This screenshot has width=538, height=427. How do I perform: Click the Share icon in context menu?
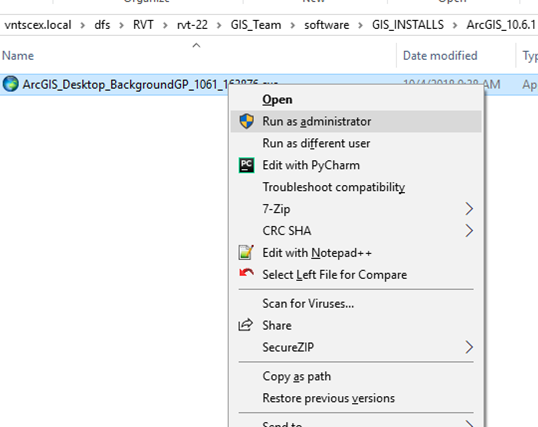246,325
